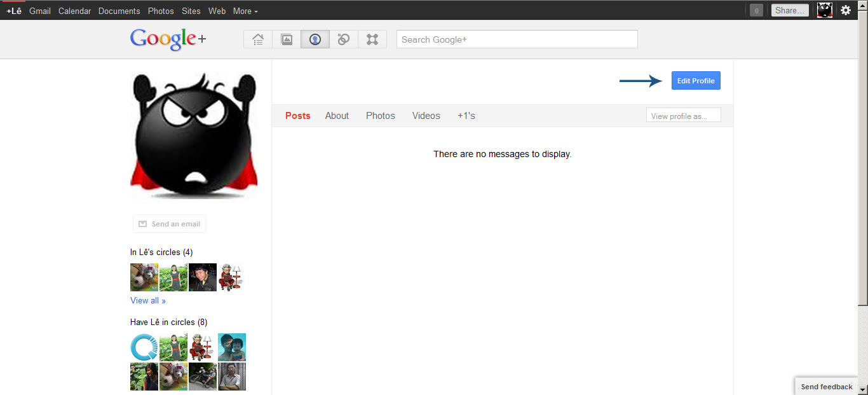Screen dimensions: 868x395
Task: Open the notifications counter box
Action: 756,10
